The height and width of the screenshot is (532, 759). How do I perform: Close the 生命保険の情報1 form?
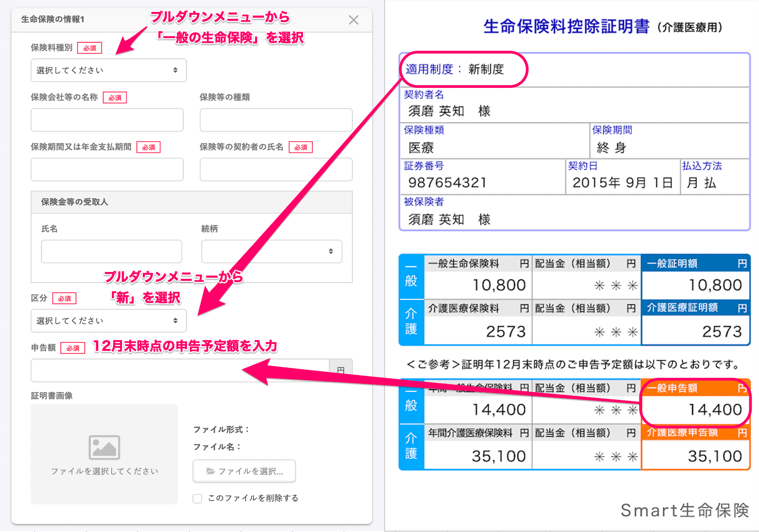pos(353,20)
